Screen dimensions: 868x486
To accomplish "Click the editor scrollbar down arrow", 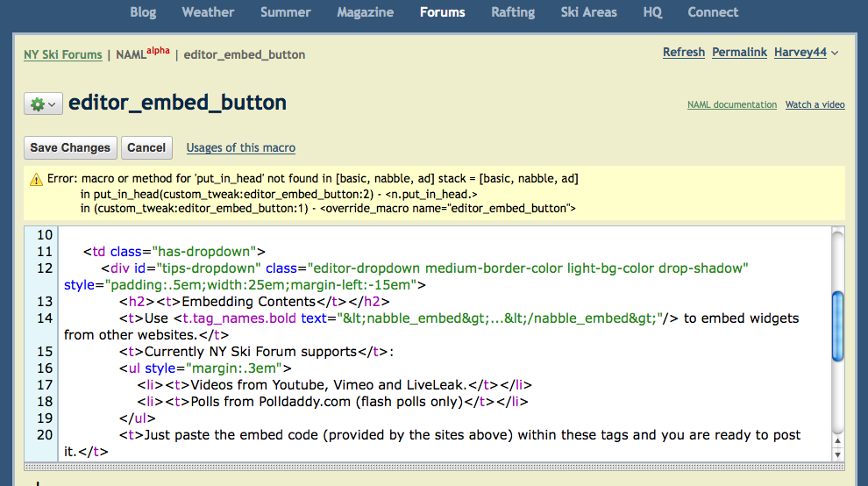I will 837,454.
